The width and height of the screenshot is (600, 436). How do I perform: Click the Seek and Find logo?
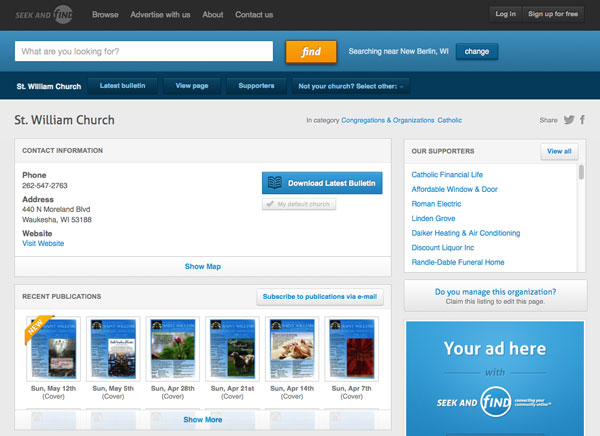click(x=44, y=15)
